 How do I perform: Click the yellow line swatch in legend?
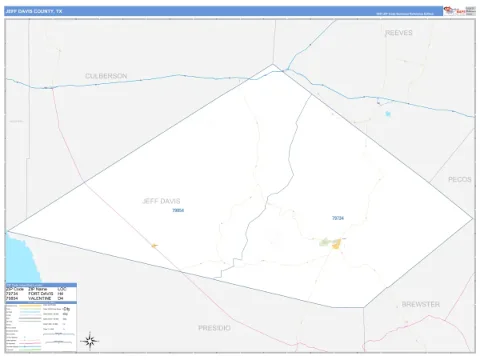tap(30, 306)
